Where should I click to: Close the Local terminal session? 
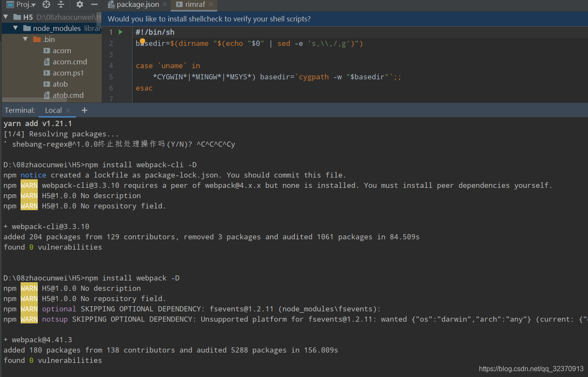tap(68, 111)
